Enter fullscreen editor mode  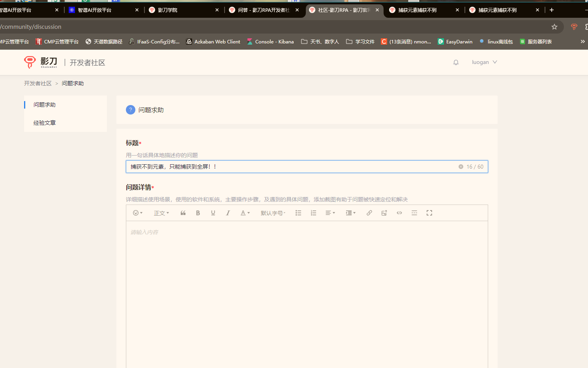[x=429, y=213]
